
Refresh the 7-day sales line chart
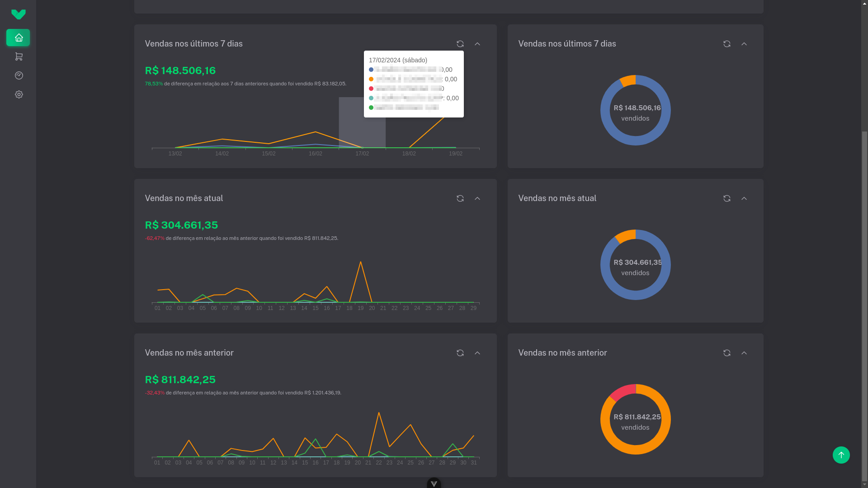[x=460, y=44]
